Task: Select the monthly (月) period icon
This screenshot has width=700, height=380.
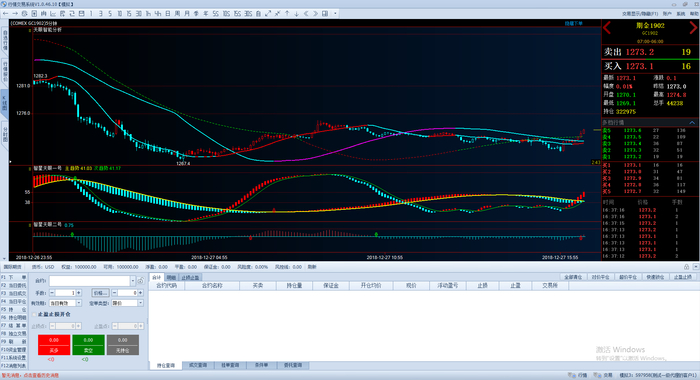Action: (187, 14)
